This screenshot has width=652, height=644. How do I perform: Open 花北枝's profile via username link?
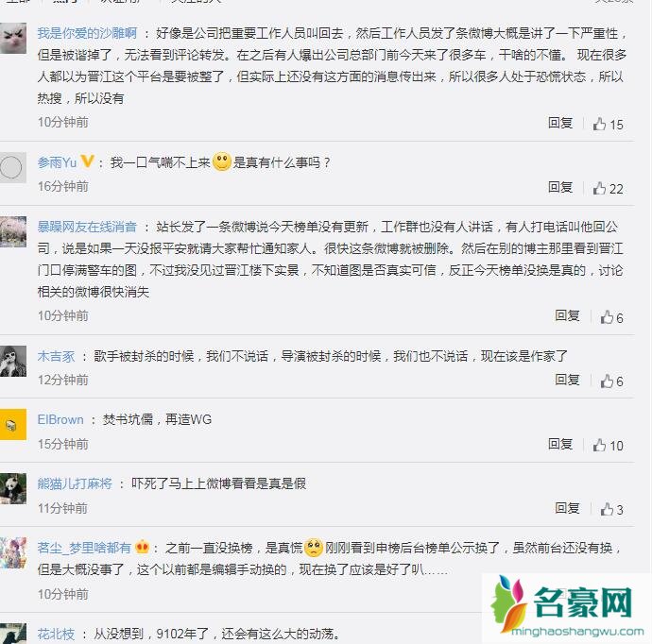(x=56, y=634)
